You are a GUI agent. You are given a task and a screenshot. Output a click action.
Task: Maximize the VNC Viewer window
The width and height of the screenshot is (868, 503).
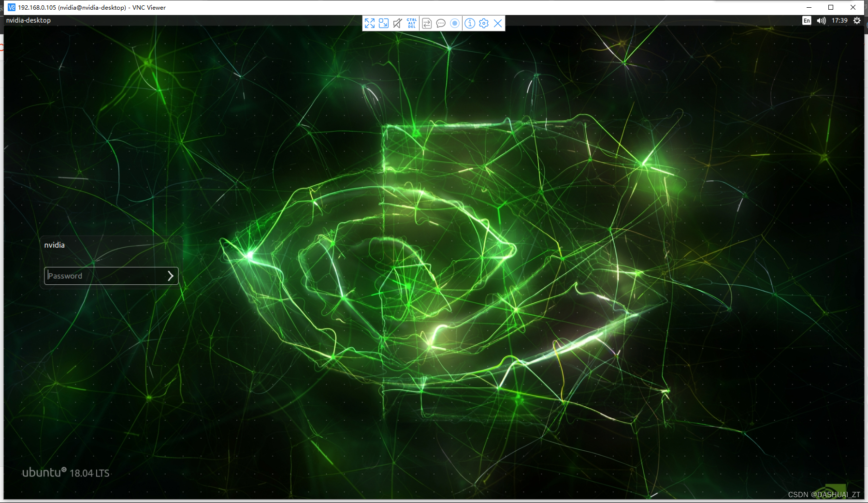click(831, 7)
